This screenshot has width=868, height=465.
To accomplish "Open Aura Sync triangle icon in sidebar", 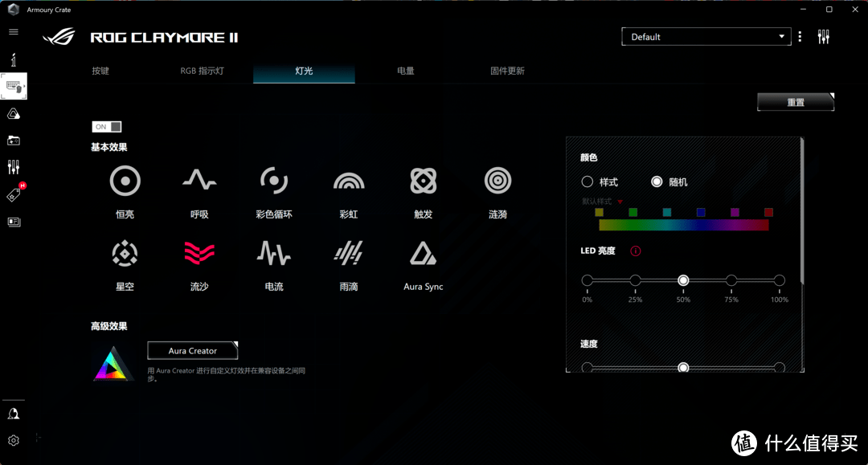I will (x=14, y=114).
